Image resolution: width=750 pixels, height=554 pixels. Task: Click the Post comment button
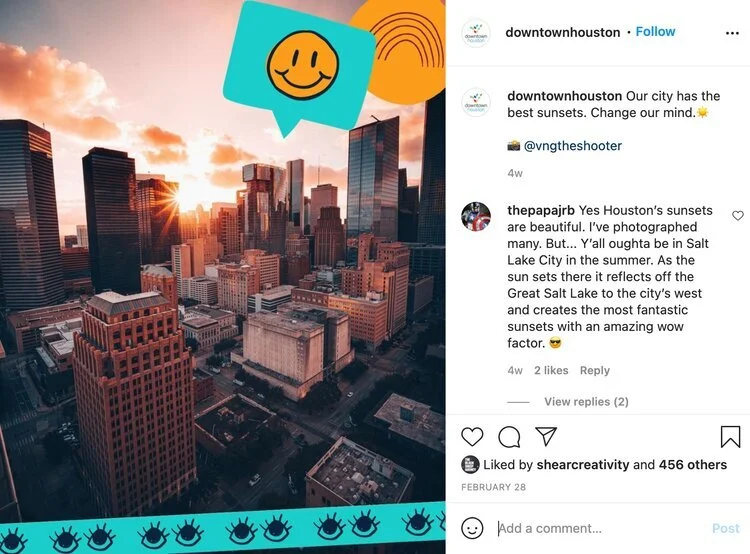[x=726, y=528]
